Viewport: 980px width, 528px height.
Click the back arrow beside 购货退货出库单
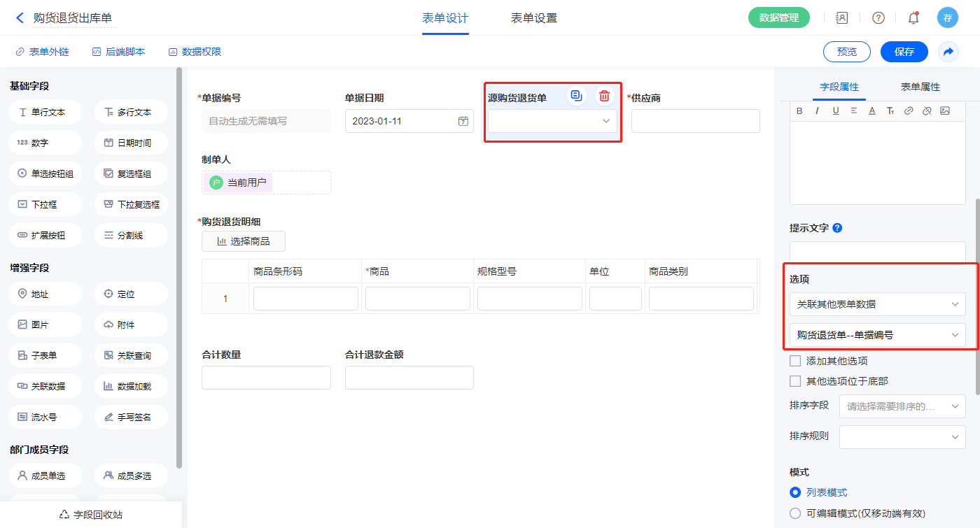point(20,18)
